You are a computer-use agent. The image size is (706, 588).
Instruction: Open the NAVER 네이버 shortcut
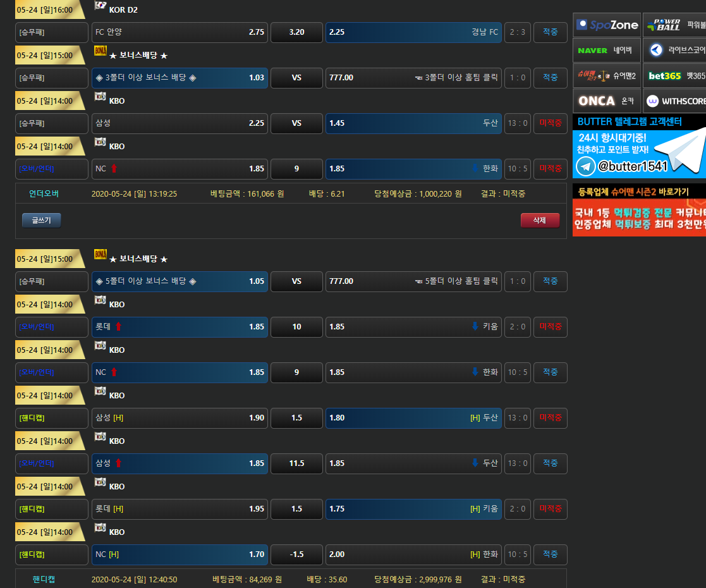click(607, 50)
